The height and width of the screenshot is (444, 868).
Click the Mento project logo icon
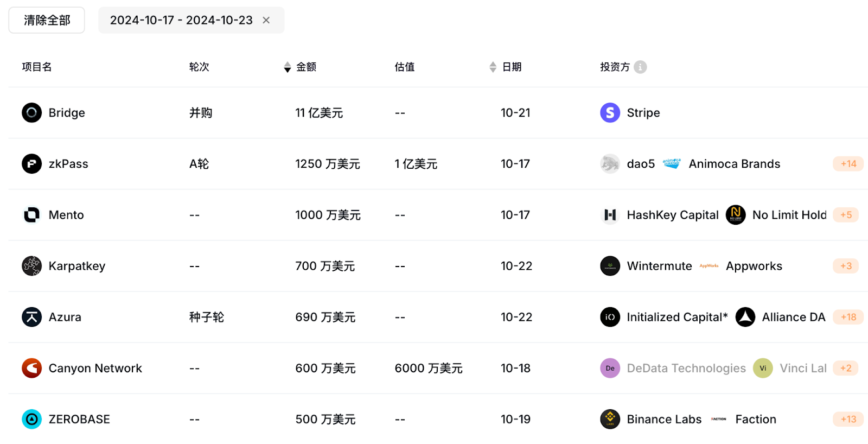(x=31, y=215)
